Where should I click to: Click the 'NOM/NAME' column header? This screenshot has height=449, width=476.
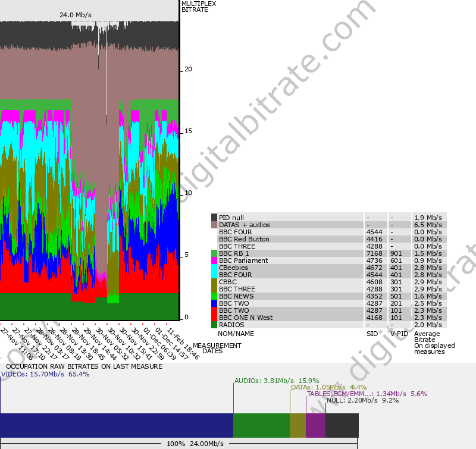click(x=236, y=334)
